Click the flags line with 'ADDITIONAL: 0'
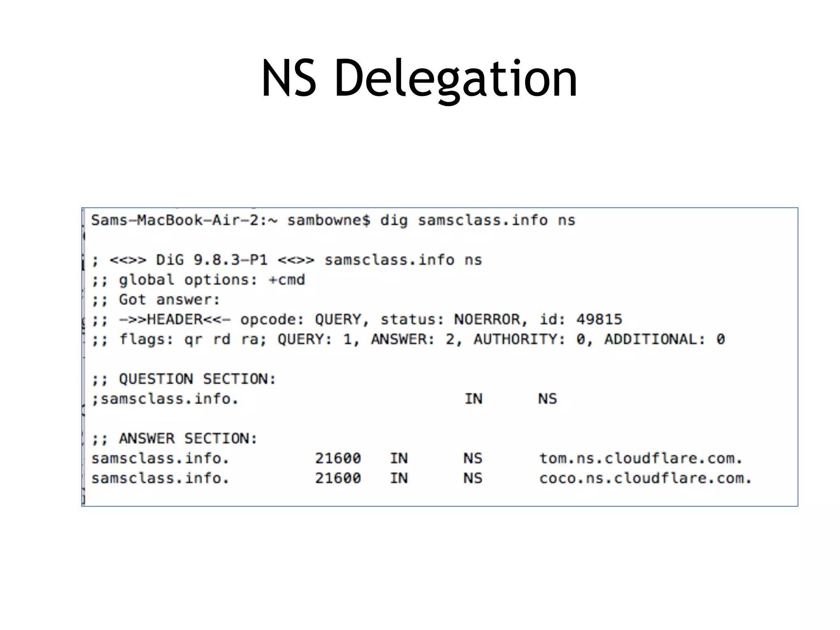 tap(408, 340)
